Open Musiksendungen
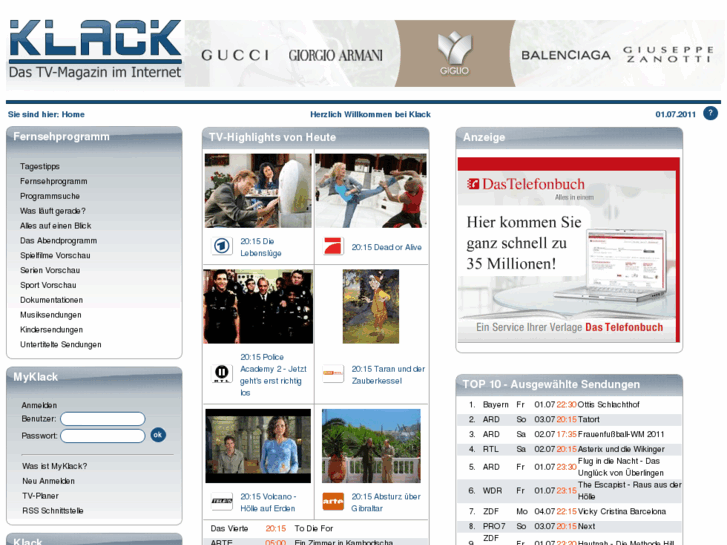The width and height of the screenshot is (727, 545). [x=51, y=314]
